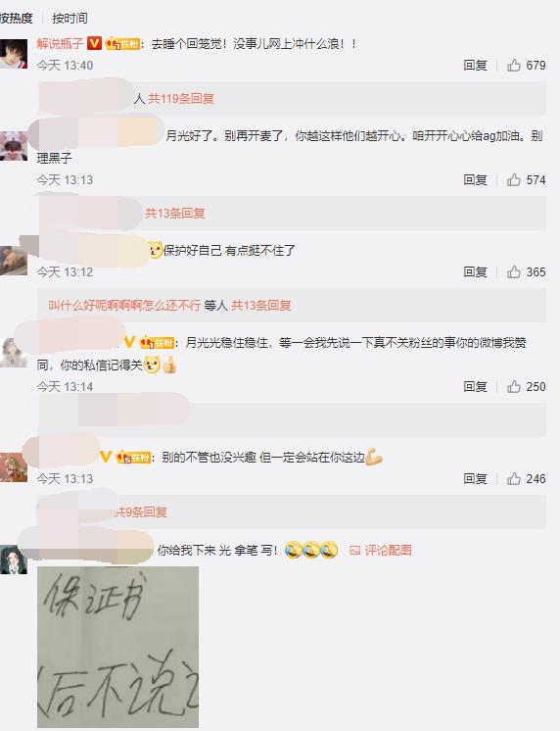Reply to the 今天 13:14 comment

(475, 386)
